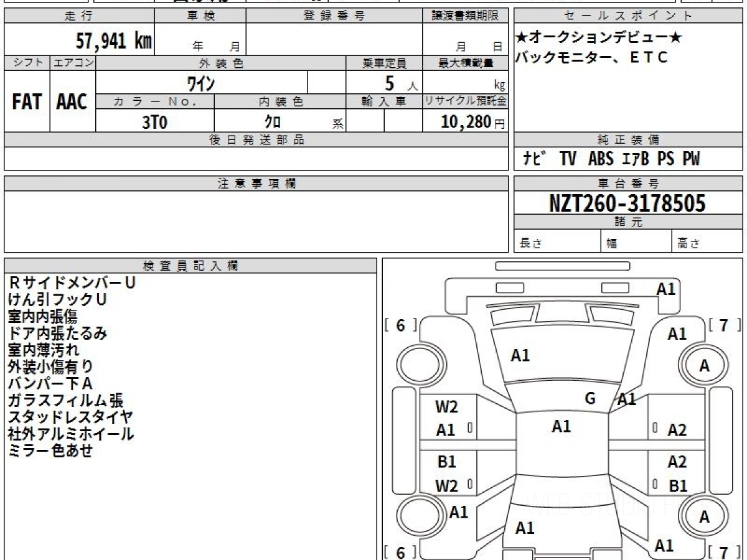747x560 pixels.
Task: Select the note 室内内張傷
Action: coord(42,316)
